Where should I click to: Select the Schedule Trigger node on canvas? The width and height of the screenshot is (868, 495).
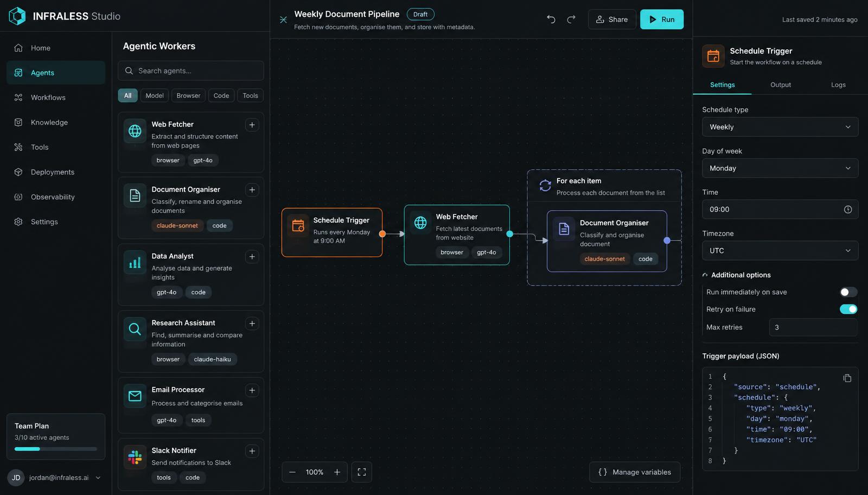point(332,232)
